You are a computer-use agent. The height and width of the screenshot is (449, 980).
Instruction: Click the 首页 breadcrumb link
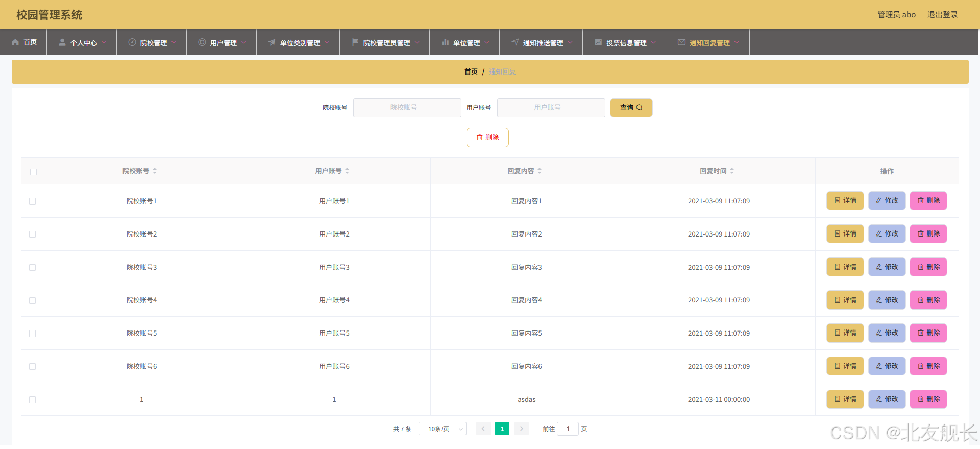point(471,72)
